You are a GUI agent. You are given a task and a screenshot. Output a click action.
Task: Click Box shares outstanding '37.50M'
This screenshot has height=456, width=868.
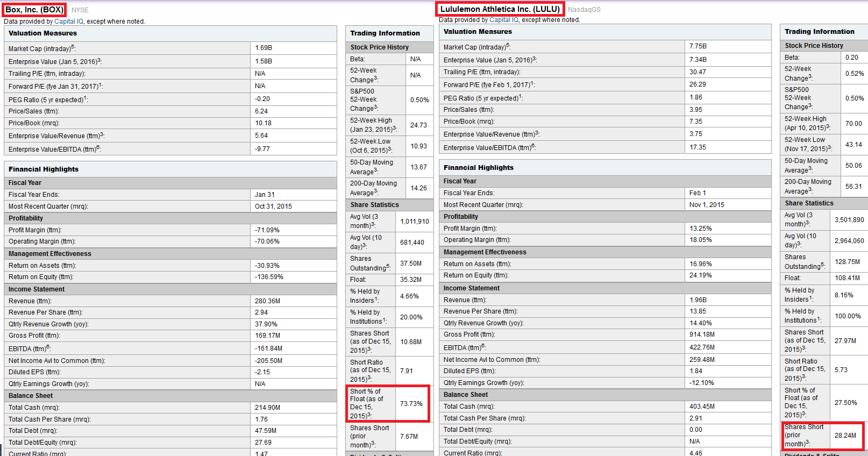(411, 263)
